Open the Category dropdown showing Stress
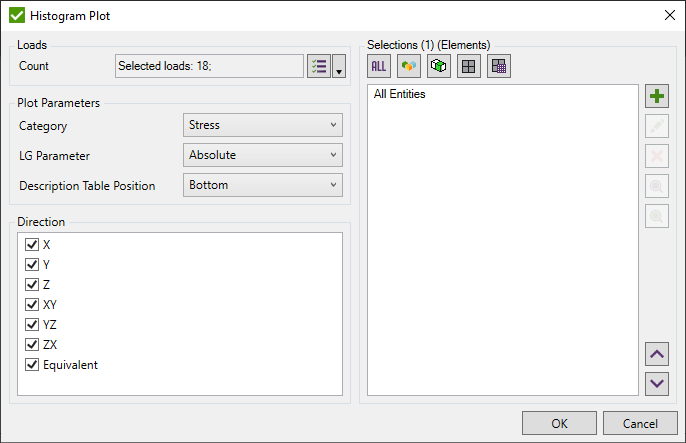Image resolution: width=686 pixels, height=443 pixels. (x=263, y=125)
